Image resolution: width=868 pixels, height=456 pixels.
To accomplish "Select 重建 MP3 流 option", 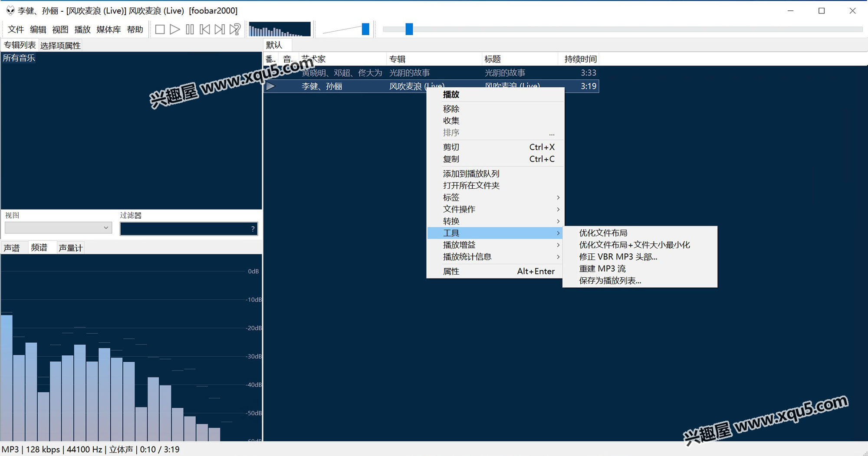I will [x=640, y=269].
